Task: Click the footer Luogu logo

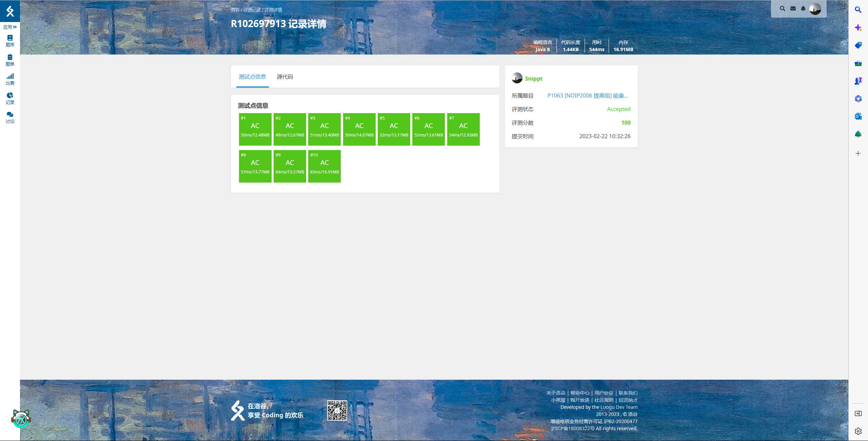Action: 238,411
